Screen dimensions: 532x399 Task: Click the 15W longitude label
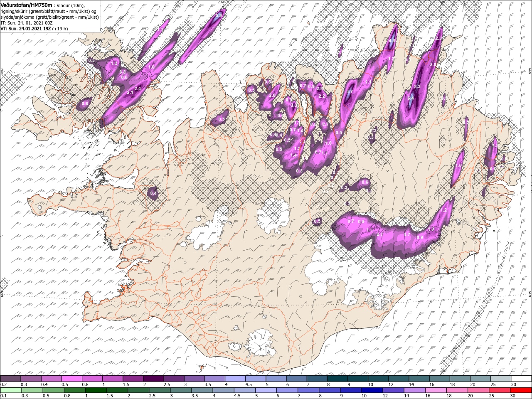pyautogui.click(x=440, y=2)
